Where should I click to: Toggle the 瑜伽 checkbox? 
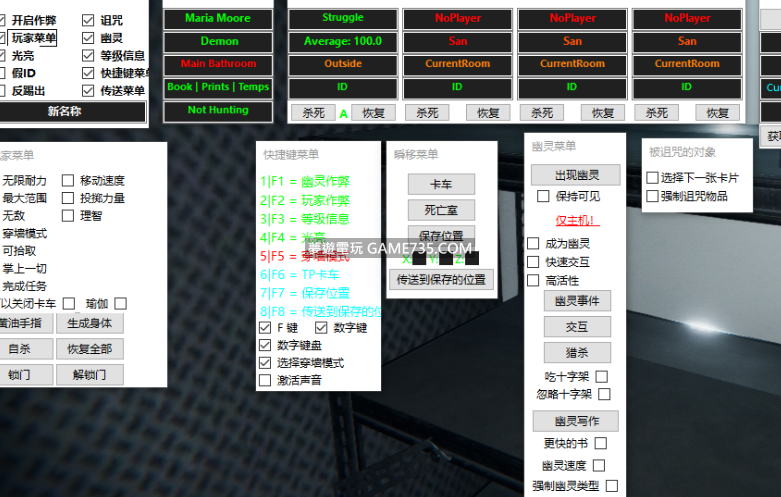[121, 303]
